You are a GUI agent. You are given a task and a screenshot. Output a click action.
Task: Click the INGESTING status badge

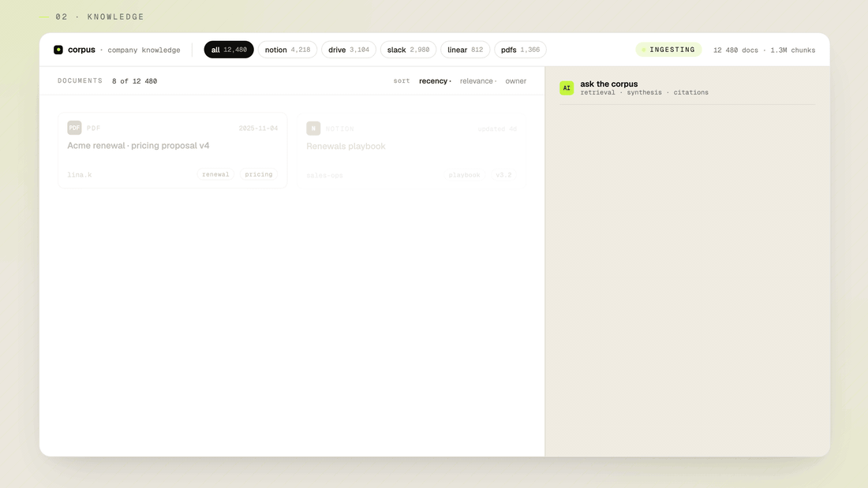668,50
